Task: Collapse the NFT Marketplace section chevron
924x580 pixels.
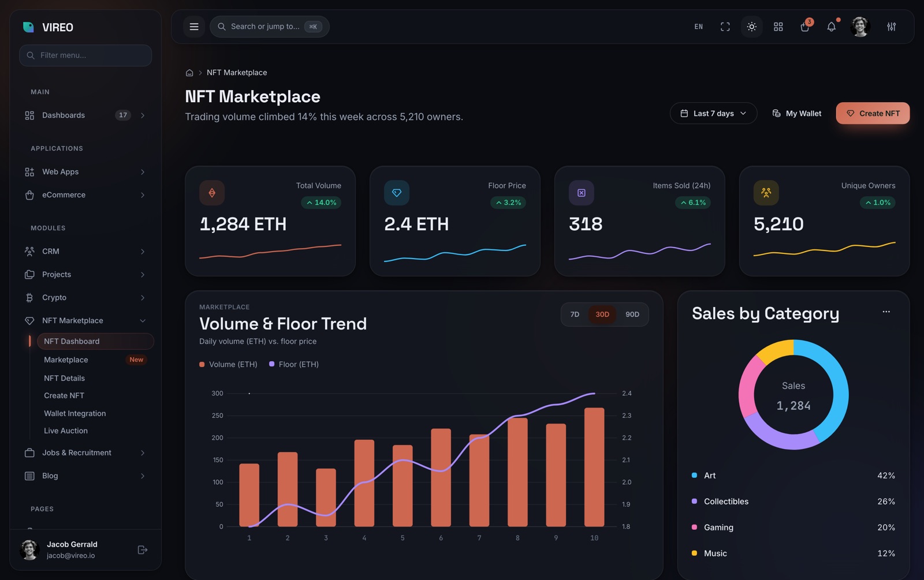Action: pyautogui.click(x=143, y=321)
